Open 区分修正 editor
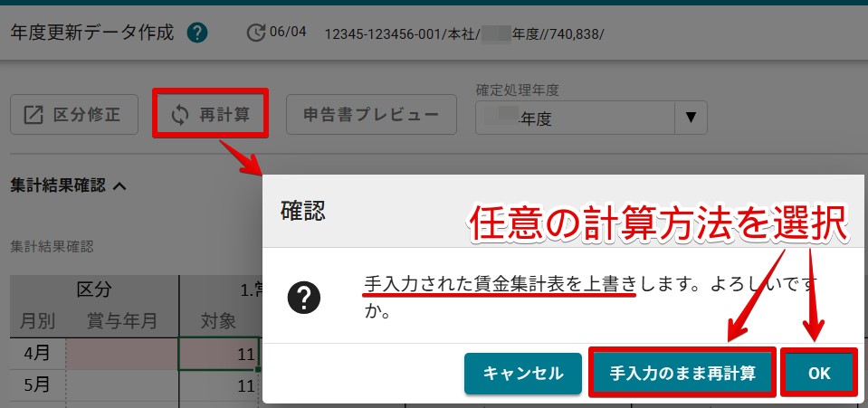This screenshot has height=408, width=868. click(x=74, y=115)
